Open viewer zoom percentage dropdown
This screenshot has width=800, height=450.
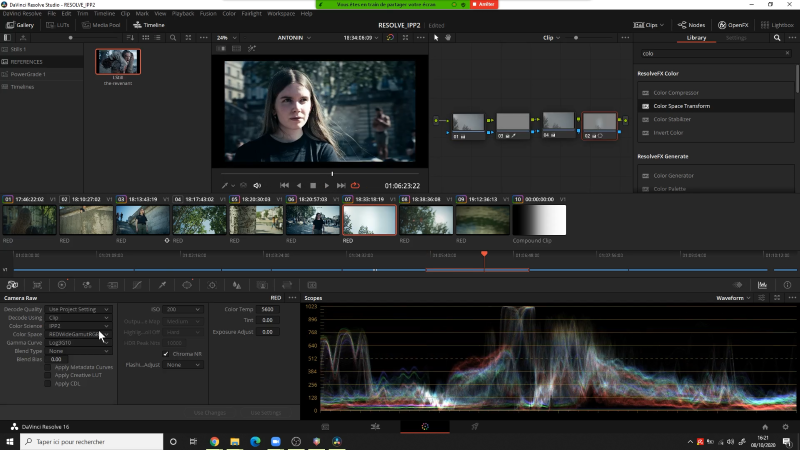[x=227, y=38]
